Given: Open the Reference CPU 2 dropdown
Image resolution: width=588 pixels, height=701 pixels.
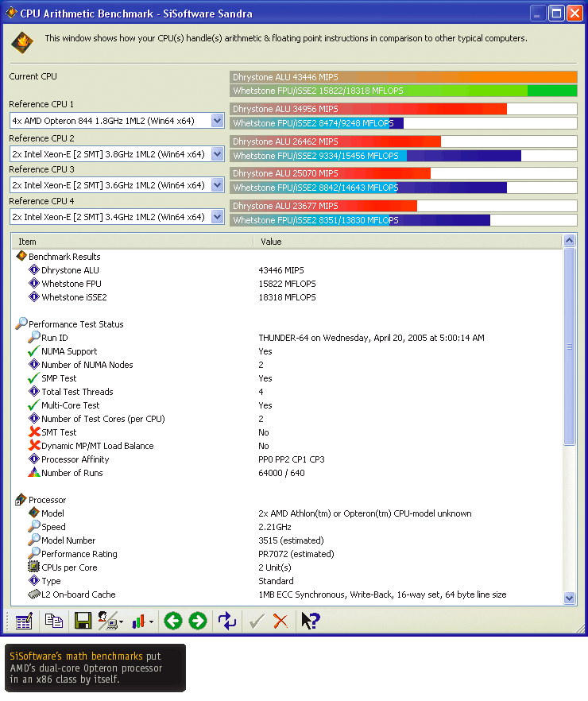Looking at the screenshot, I should pyautogui.click(x=217, y=154).
